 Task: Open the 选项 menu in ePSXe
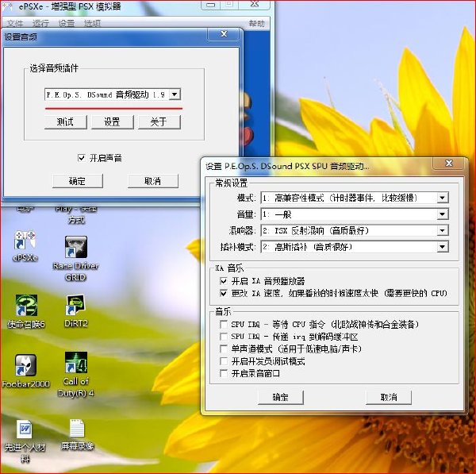92,23
